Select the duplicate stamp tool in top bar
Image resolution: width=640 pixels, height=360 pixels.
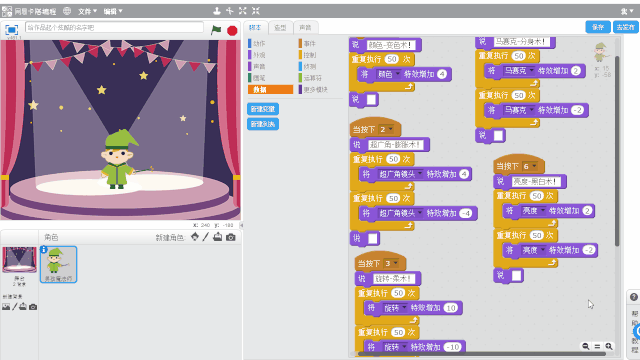point(217,11)
